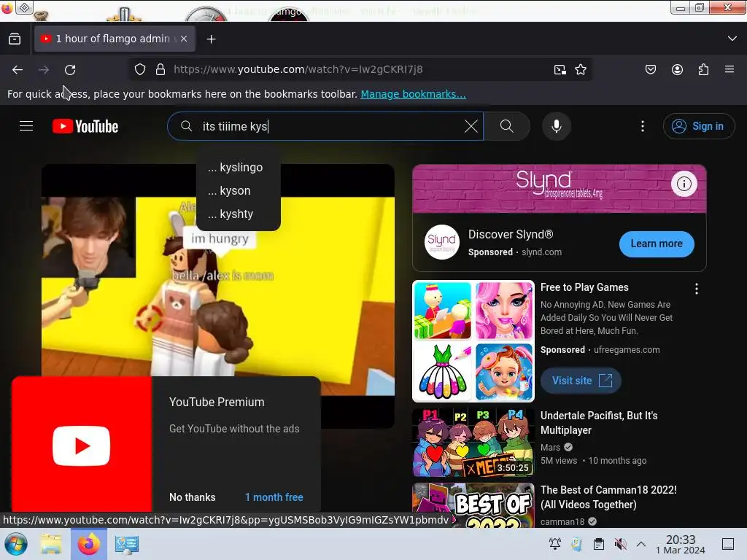This screenshot has height=560, width=747.
Task: Open the tracking protection shield icon
Action: [x=140, y=69]
